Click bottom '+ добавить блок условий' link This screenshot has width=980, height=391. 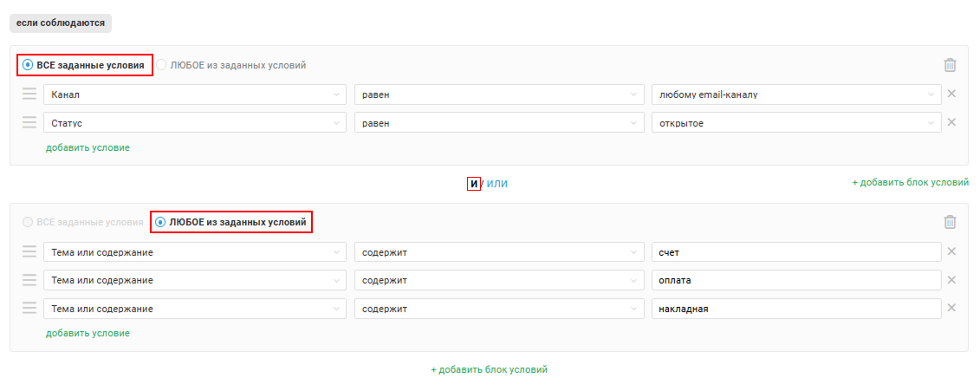click(489, 369)
